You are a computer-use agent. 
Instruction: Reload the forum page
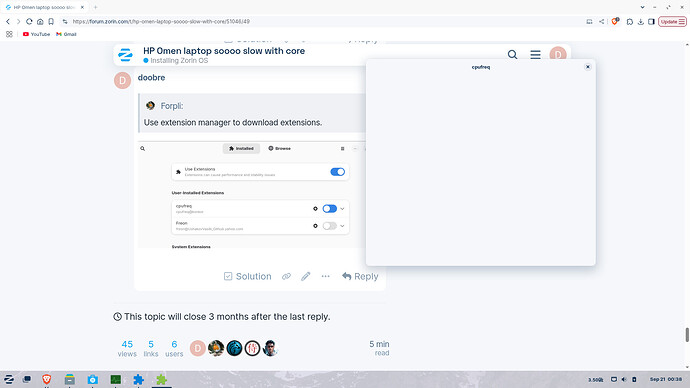(29, 21)
